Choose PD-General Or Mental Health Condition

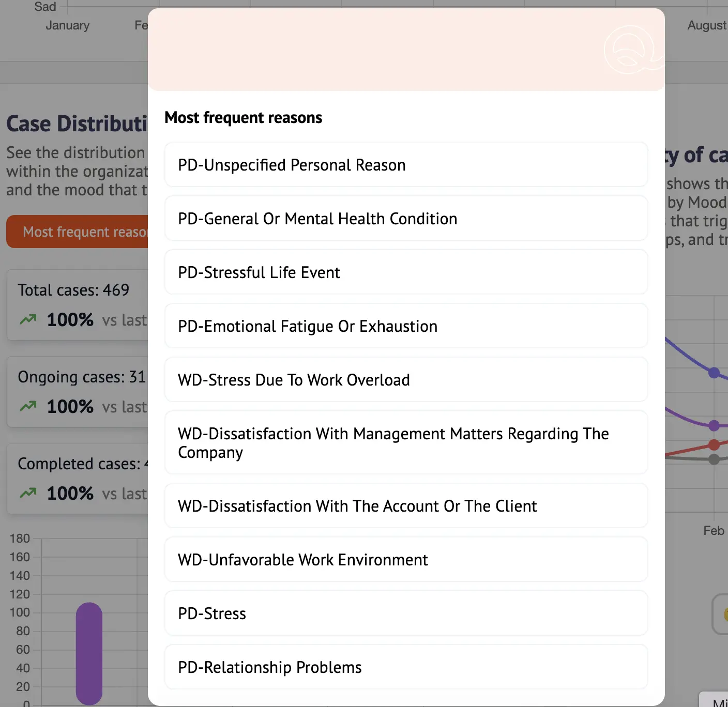point(406,219)
